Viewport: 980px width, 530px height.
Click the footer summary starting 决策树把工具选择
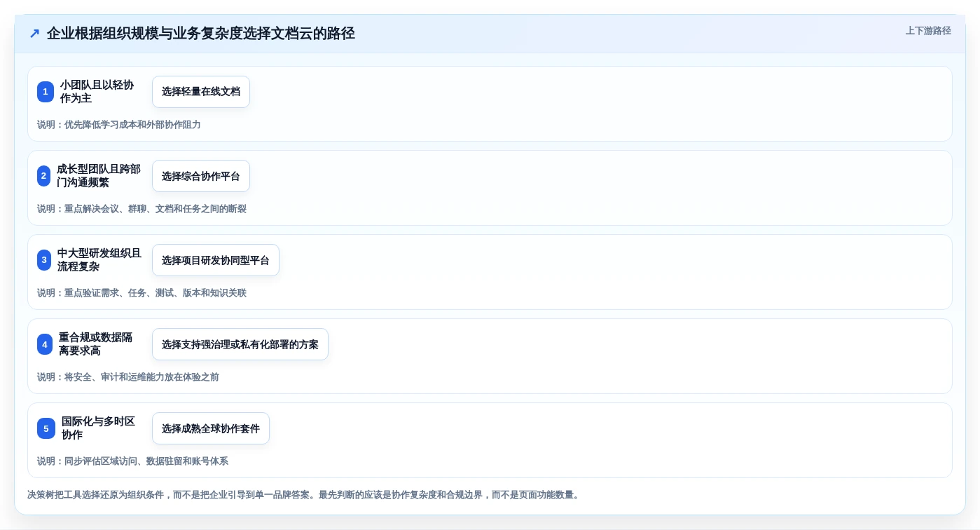tap(304, 495)
